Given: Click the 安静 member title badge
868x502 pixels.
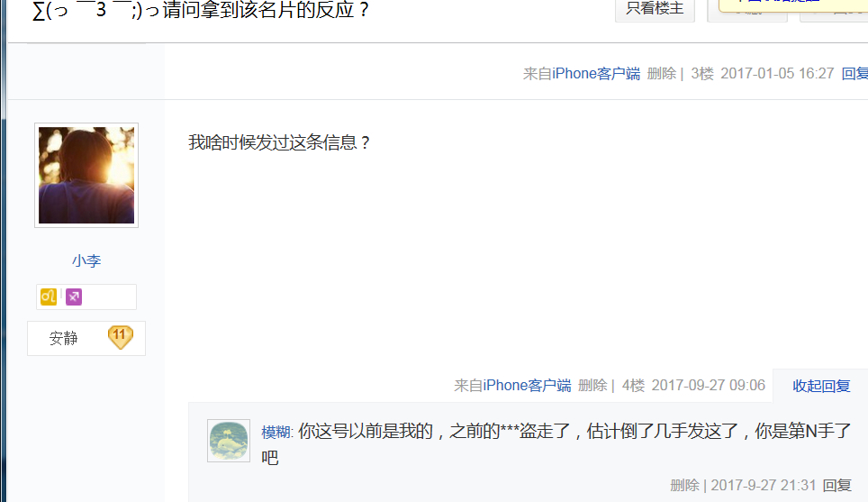Looking at the screenshot, I should pos(64,338).
